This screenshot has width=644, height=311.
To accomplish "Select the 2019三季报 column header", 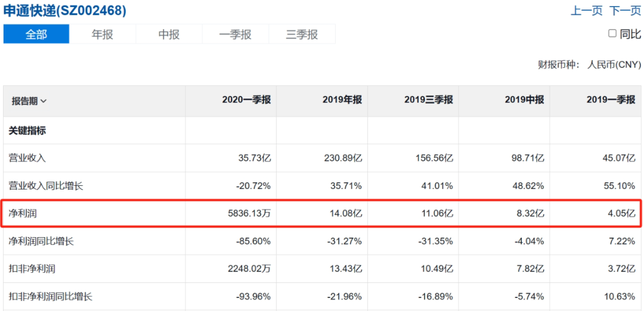I will click(x=428, y=100).
